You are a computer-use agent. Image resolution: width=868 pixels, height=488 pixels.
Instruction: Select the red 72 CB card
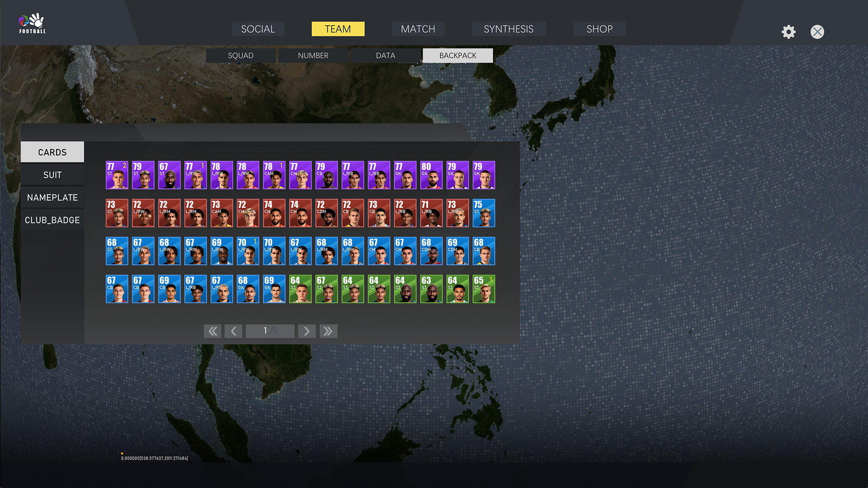353,213
